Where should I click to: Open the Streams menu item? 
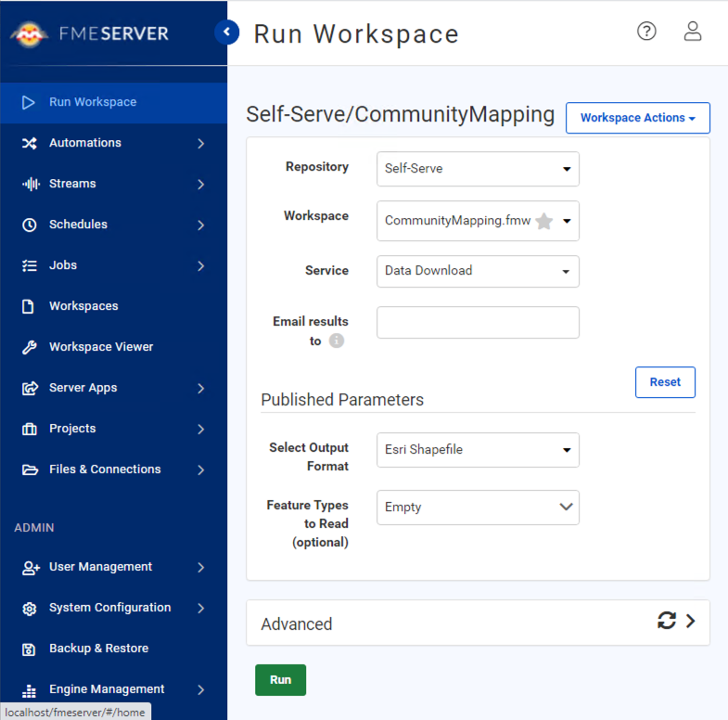pyautogui.click(x=114, y=184)
